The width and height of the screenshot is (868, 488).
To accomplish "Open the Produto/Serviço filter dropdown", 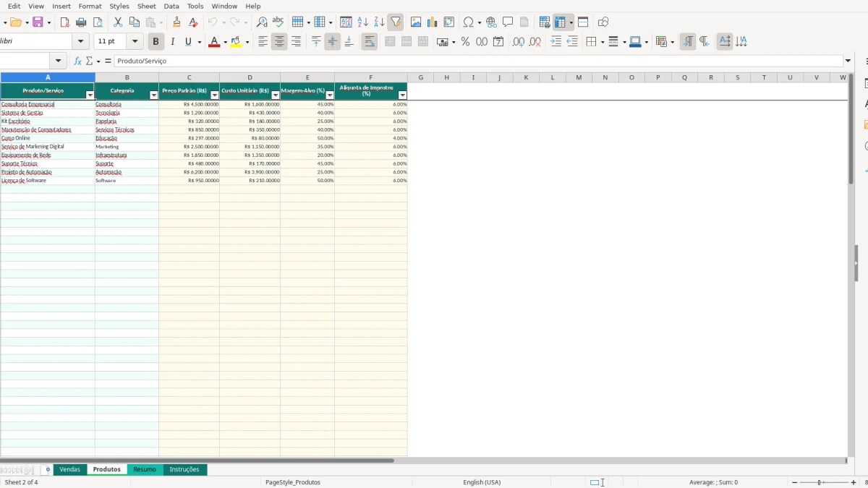I will [90, 95].
